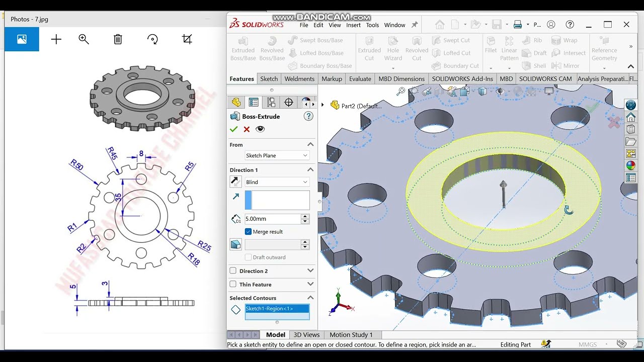Click user login icon in title bar
644x362 pixels.
(551, 25)
